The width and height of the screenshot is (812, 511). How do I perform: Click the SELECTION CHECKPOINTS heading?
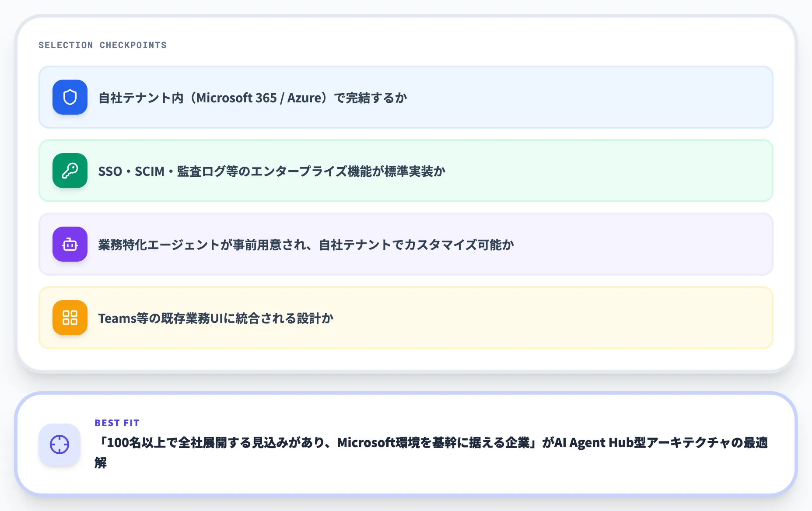pyautogui.click(x=102, y=45)
